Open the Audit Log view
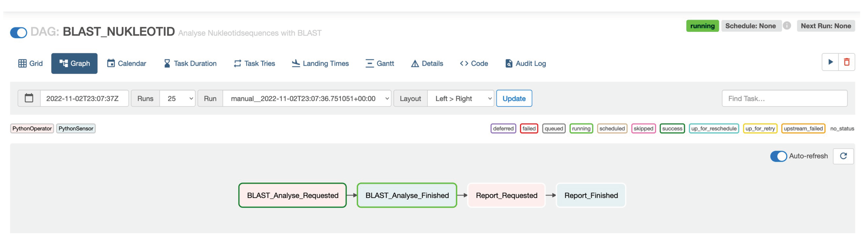The height and width of the screenshot is (245, 868). [526, 63]
